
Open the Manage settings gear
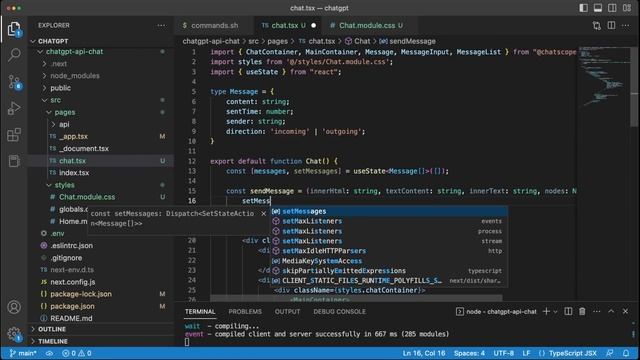(14, 334)
